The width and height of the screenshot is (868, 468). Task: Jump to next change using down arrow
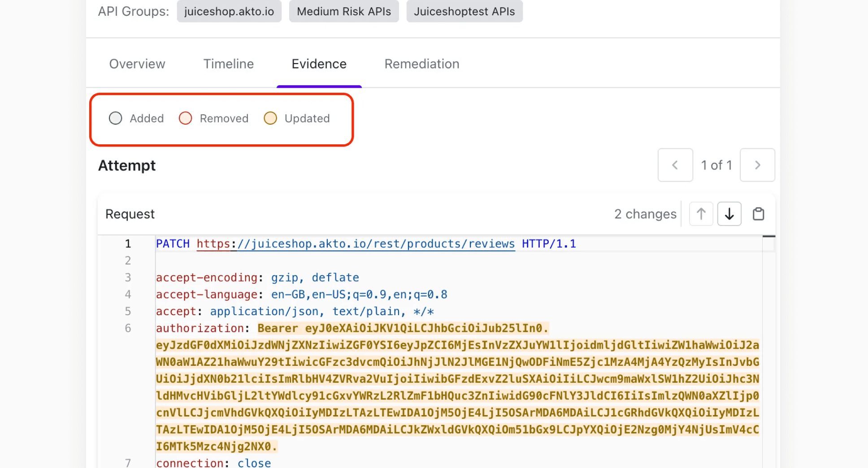coord(729,214)
